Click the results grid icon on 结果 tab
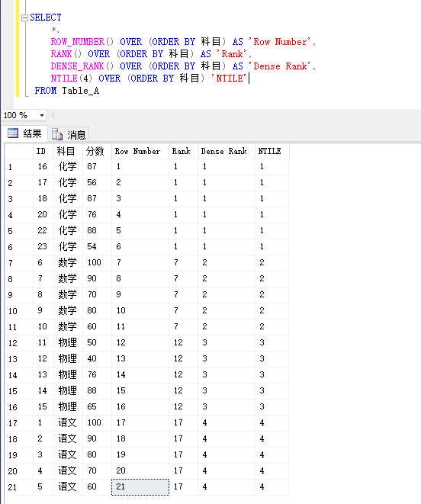 13,133
